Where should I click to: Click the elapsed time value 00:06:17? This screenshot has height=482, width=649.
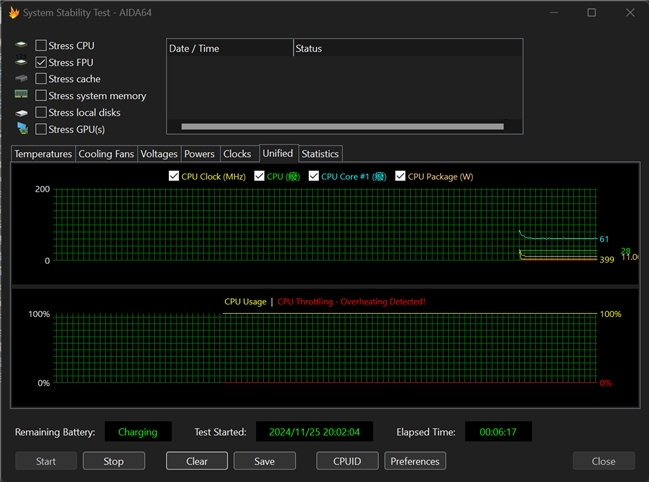pyautogui.click(x=498, y=432)
